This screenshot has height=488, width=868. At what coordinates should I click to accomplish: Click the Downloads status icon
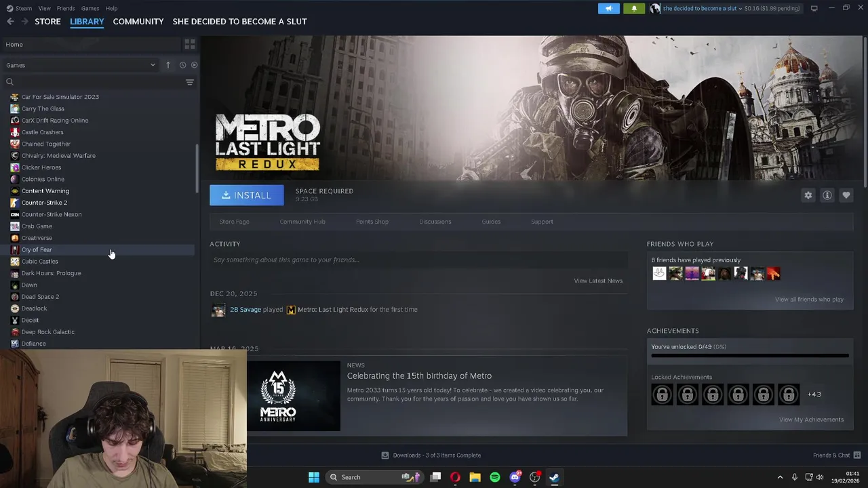(x=385, y=455)
